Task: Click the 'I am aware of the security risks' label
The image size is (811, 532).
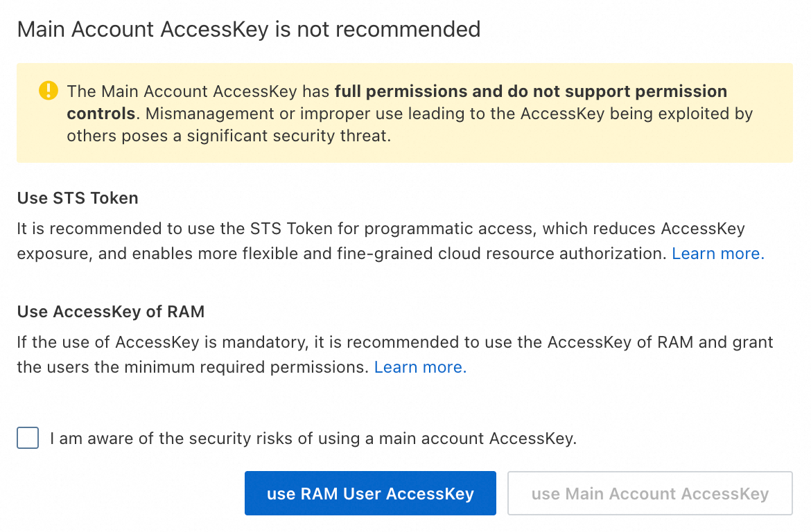Action: coord(313,438)
